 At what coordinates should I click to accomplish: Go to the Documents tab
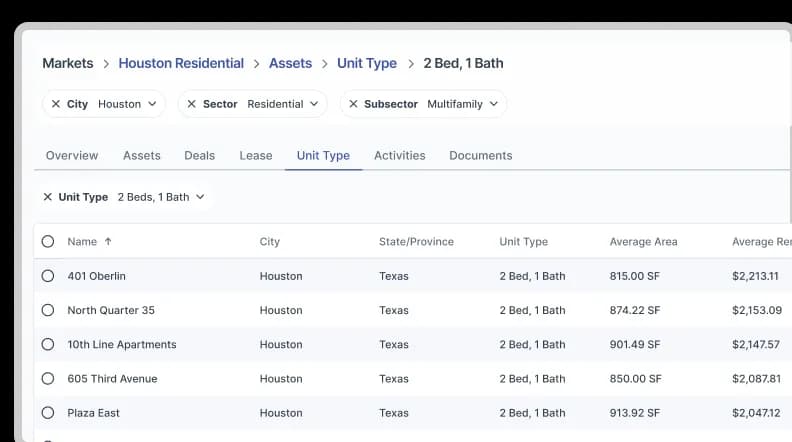point(481,156)
